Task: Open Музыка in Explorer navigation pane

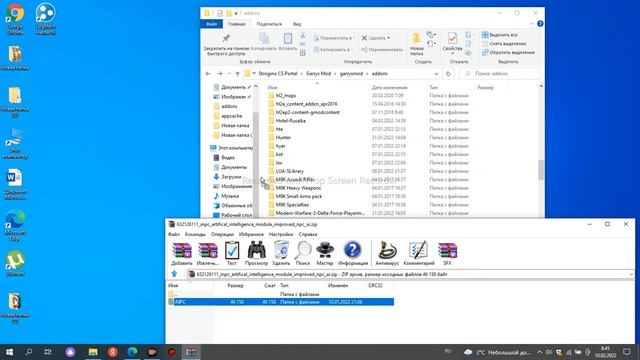Action: [x=230, y=196]
